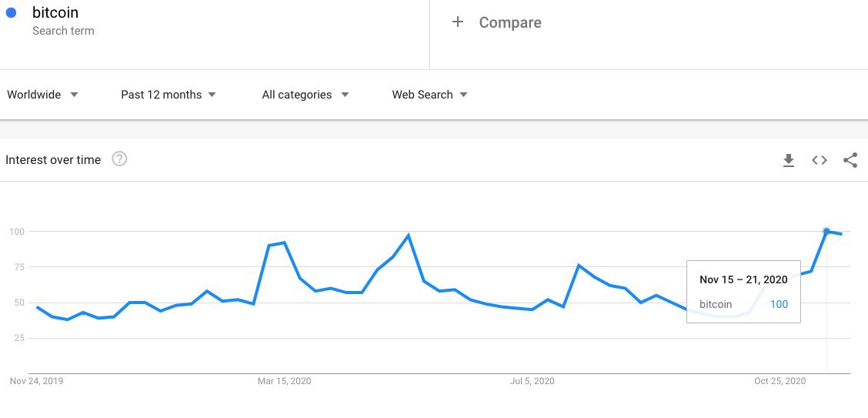
Task: Click the Search term subtitle text
Action: 63,31
